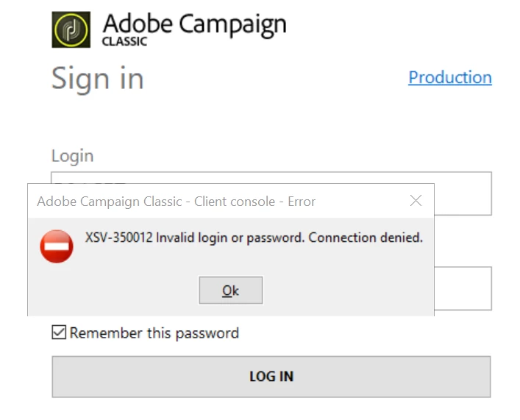The image size is (520, 420).
Task: Click the 'CLASSIC' subtitle under the title
Action: click(x=124, y=42)
